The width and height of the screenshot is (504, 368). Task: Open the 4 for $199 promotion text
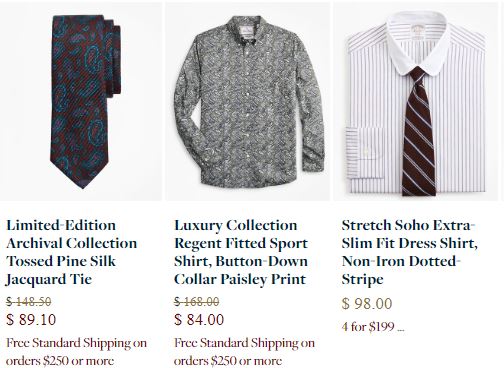368,326
